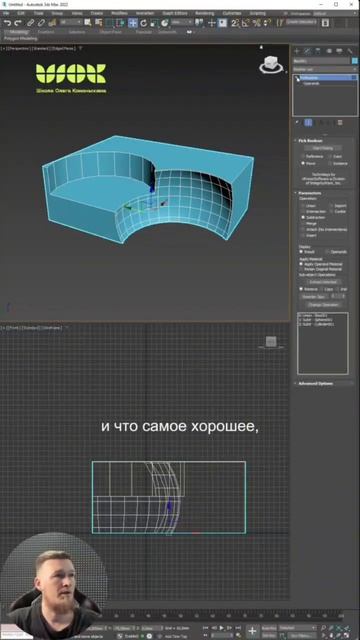Click the Use Pivot Point Center icon
This screenshot has height=640, width=360.
(x=199, y=23)
